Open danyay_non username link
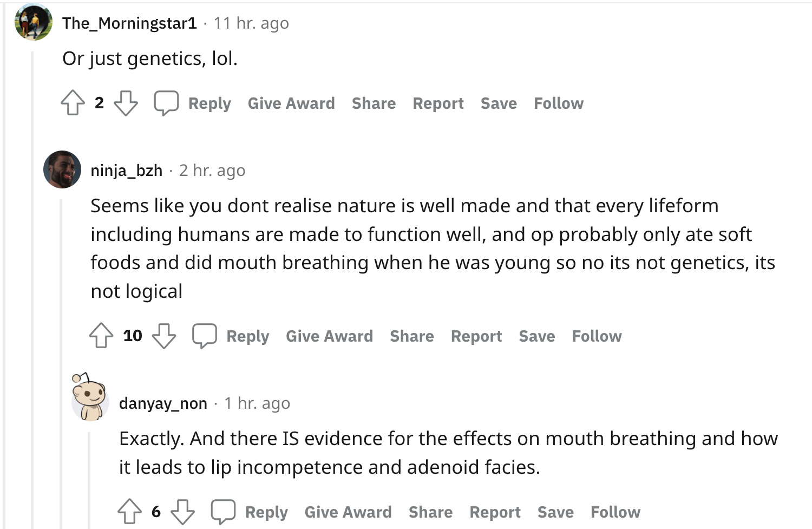Screen dimensions: 812x529 click(163, 403)
